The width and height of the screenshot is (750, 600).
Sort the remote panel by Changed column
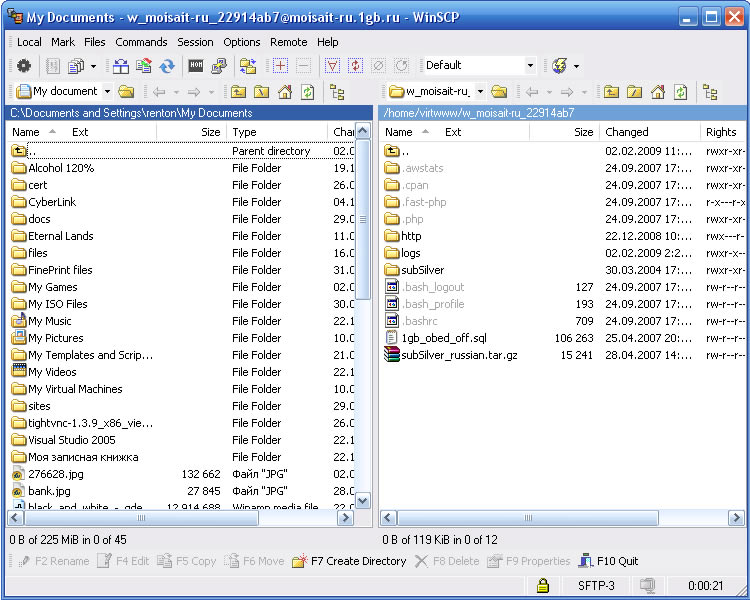(627, 132)
